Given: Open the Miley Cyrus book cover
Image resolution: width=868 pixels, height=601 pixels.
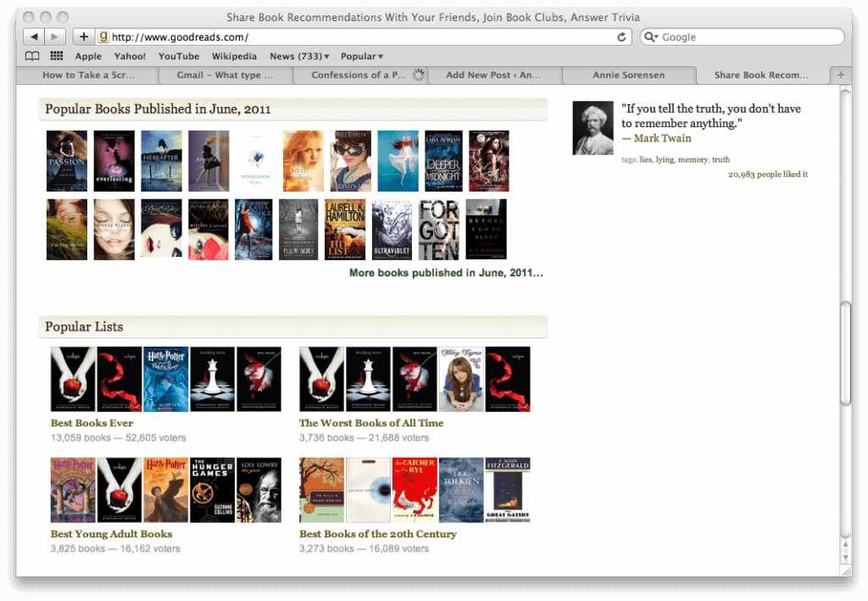Looking at the screenshot, I should pyautogui.click(x=461, y=379).
